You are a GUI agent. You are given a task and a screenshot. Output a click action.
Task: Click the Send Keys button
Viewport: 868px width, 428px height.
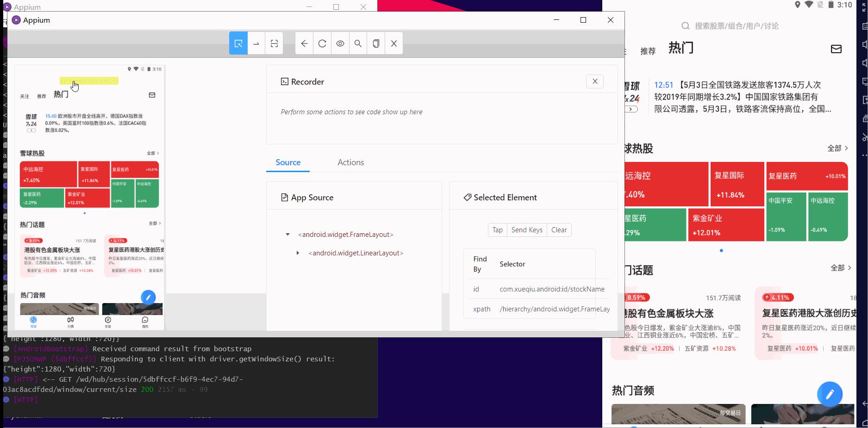(527, 230)
